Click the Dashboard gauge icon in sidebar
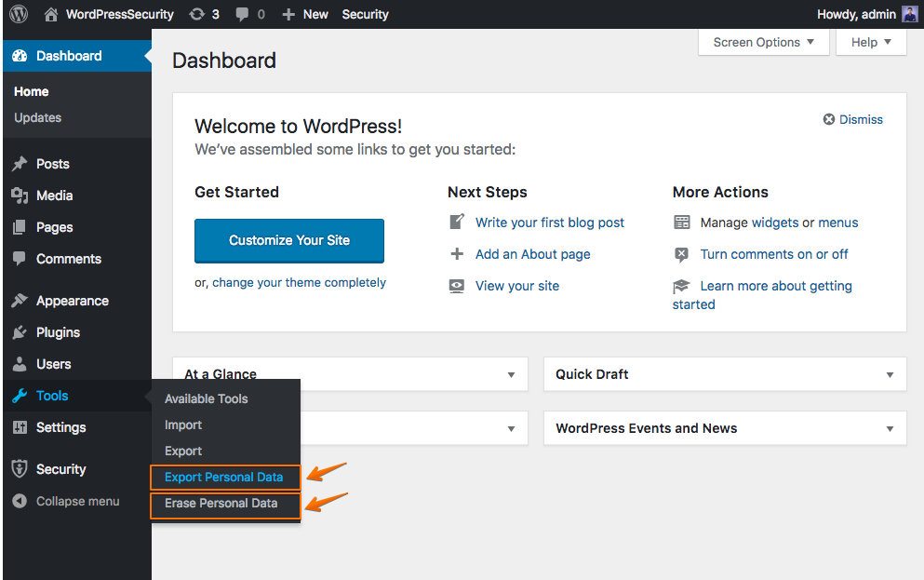Screen dimensions: 924x580 (x=20, y=56)
